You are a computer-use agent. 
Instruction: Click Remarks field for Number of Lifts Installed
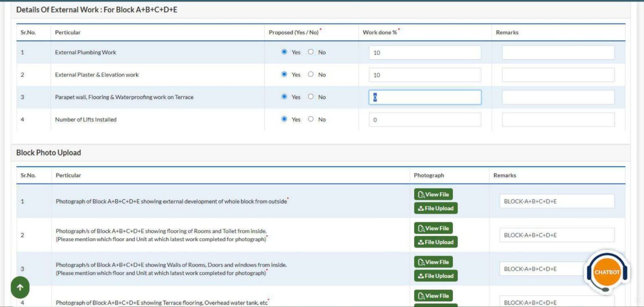558,120
